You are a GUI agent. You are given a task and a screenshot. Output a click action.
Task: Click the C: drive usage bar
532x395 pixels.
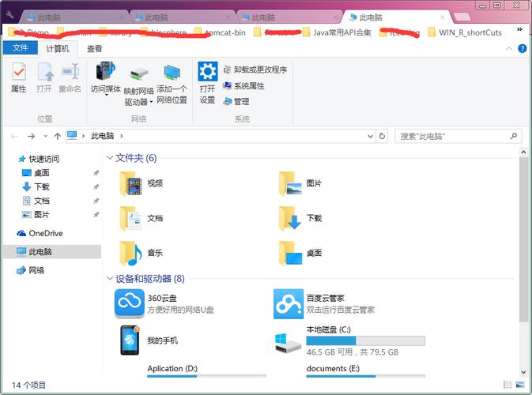365,340
